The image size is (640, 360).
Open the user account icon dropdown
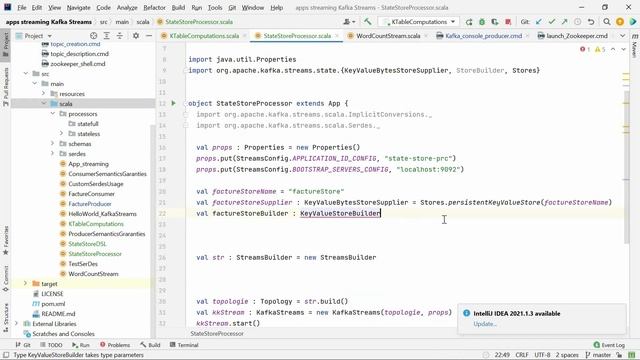349,22
